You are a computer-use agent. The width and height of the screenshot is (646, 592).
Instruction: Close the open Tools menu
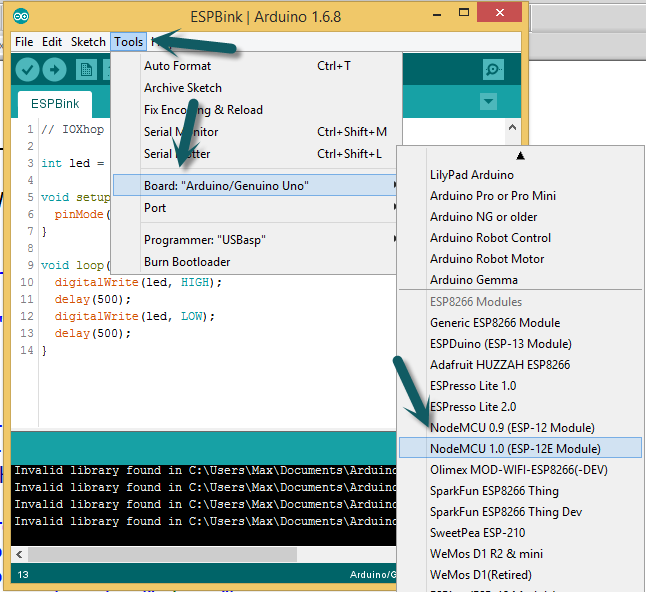129,42
